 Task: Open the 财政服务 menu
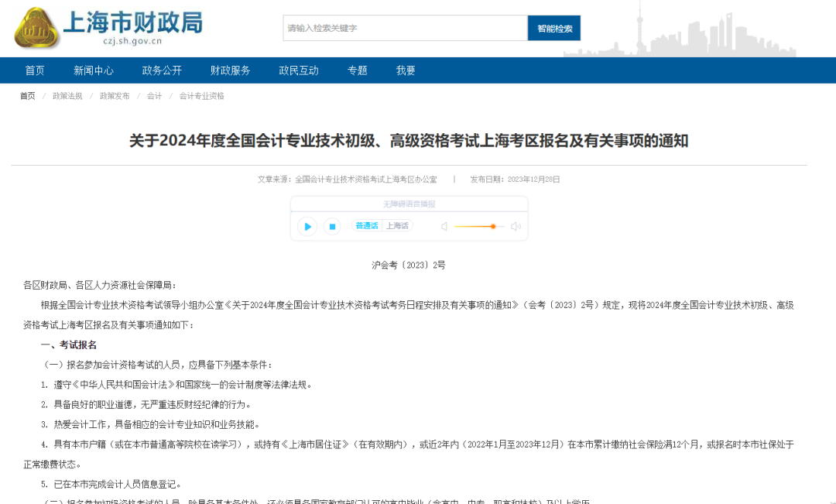[229, 70]
